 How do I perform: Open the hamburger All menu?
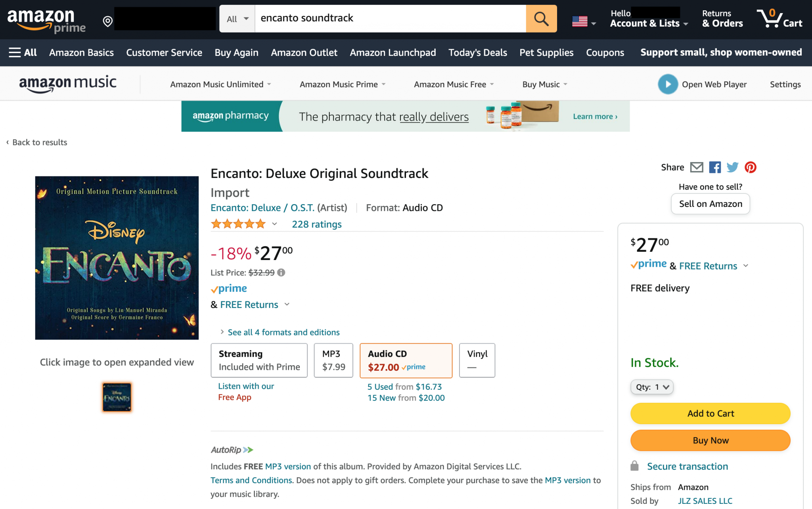23,52
